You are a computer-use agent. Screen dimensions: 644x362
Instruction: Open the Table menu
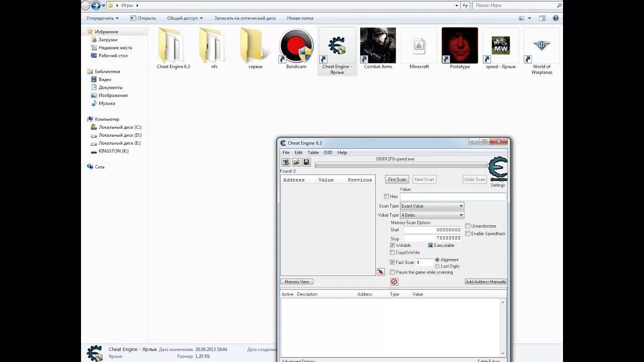313,152
